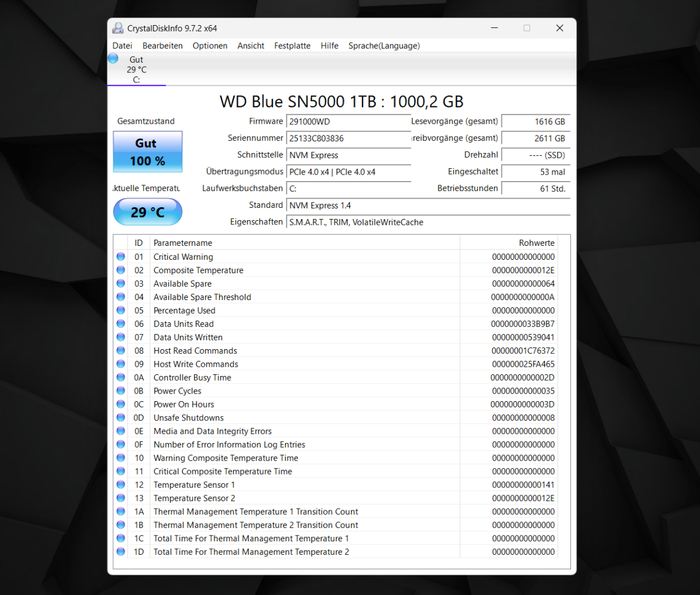The width and height of the screenshot is (700, 595).
Task: Click the Lesevorgänge value 1616 GB
Action: point(536,121)
